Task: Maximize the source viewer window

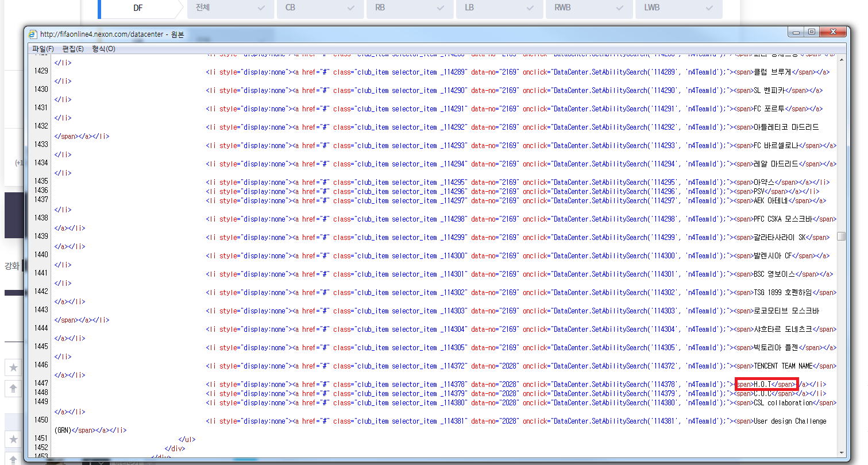Action: pyautogui.click(x=812, y=32)
